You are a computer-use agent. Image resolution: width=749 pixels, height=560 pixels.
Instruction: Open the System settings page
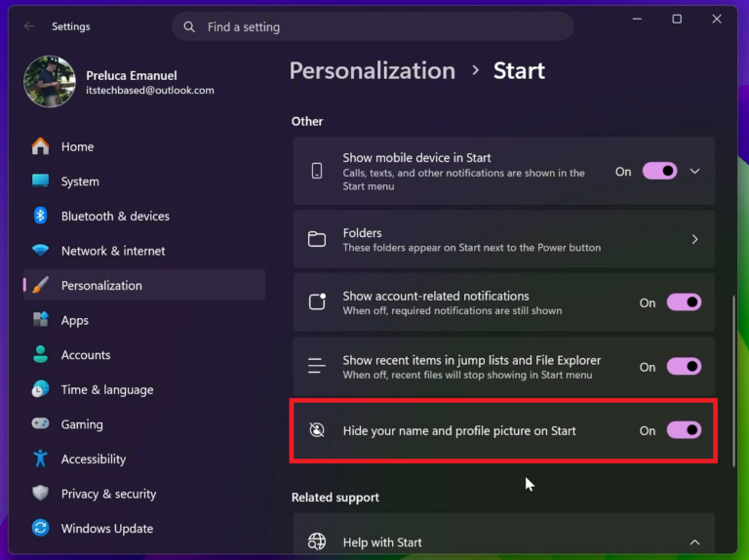click(x=144, y=181)
